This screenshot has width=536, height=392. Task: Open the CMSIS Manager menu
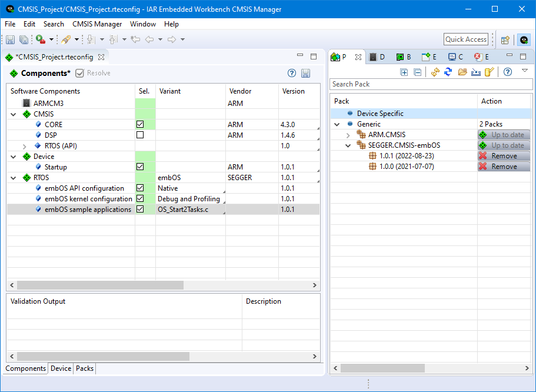(x=96, y=24)
